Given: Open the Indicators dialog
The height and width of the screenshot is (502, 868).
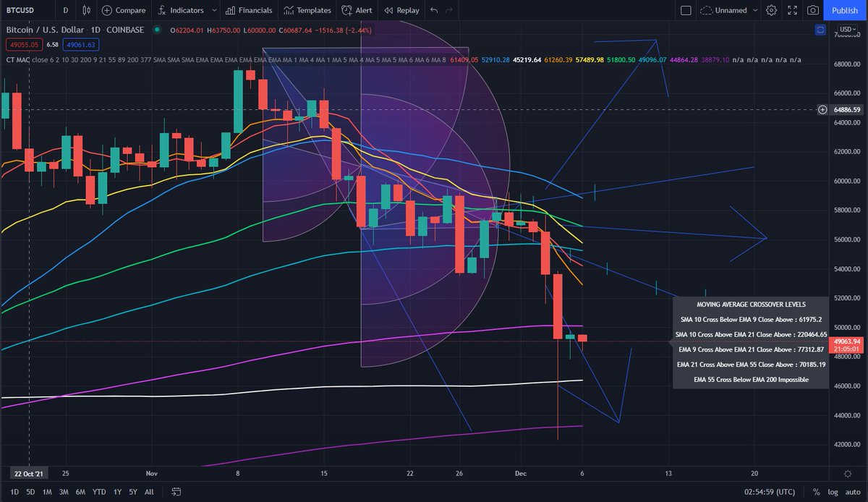Looking at the screenshot, I should click(x=181, y=10).
